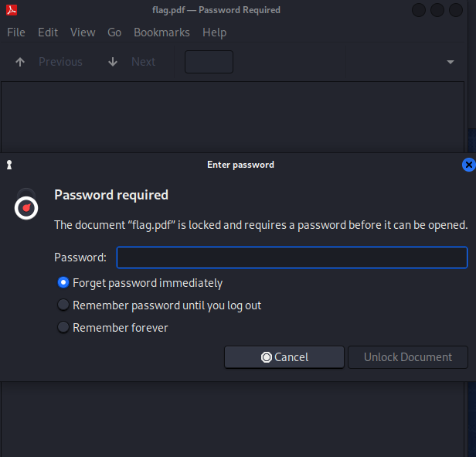Screen dimensions: 476x457
Task: Open the View menu
Action: coord(83,32)
